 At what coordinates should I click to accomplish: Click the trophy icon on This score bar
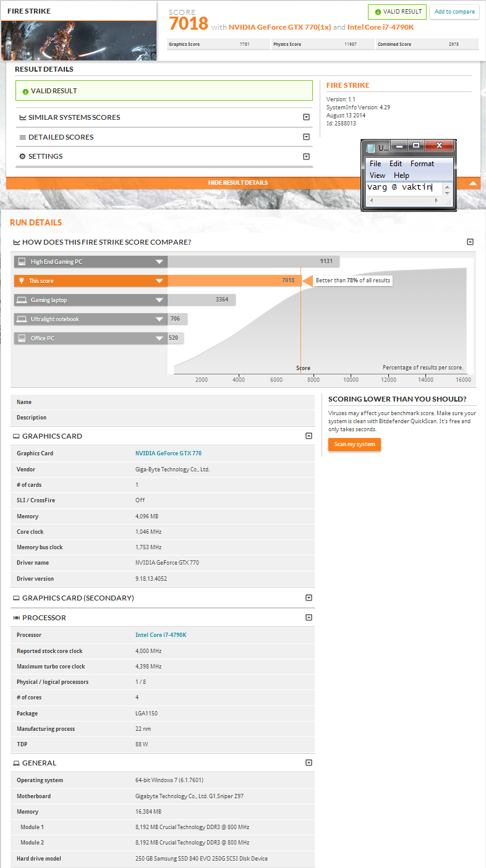point(22,280)
